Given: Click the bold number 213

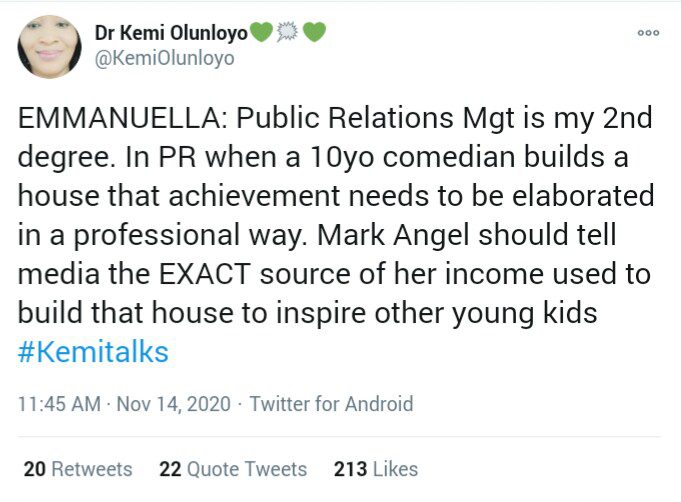Looking at the screenshot, I should 349,468.
